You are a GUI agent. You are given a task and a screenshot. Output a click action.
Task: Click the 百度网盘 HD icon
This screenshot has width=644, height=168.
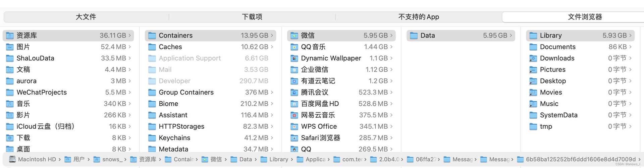pos(294,104)
